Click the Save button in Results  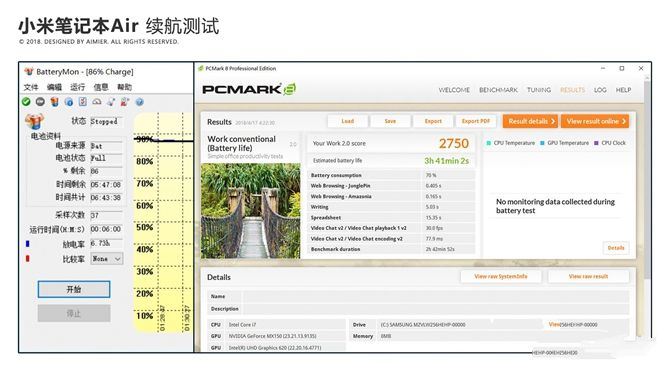(390, 121)
